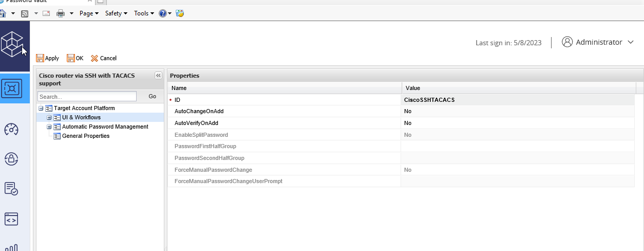The image size is (644, 251).
Task: Open the Print dropdown arrow
Action: [x=71, y=13]
